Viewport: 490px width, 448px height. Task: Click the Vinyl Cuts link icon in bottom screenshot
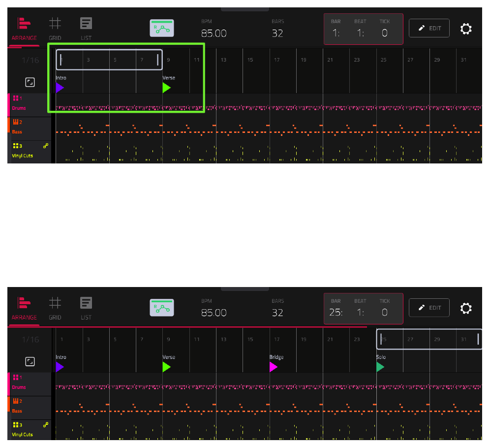(46, 425)
